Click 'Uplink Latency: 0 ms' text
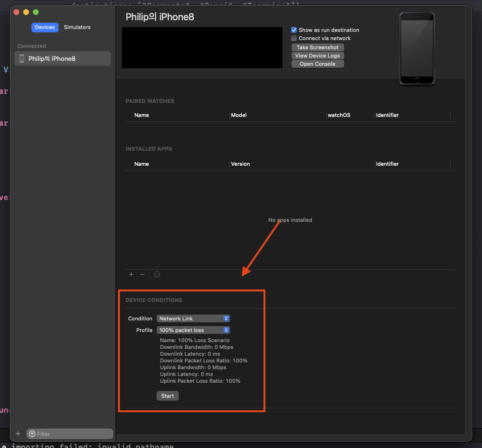 tap(186, 374)
